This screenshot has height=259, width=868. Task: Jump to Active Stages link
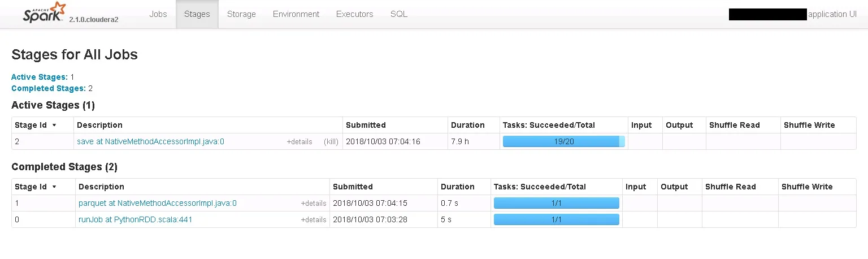[x=40, y=77]
